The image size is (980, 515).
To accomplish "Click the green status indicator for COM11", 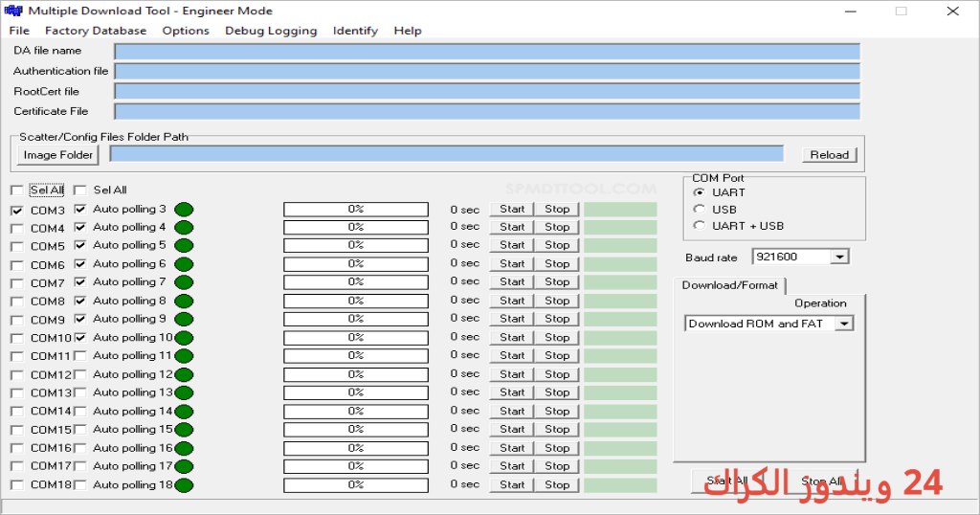I will (x=184, y=356).
